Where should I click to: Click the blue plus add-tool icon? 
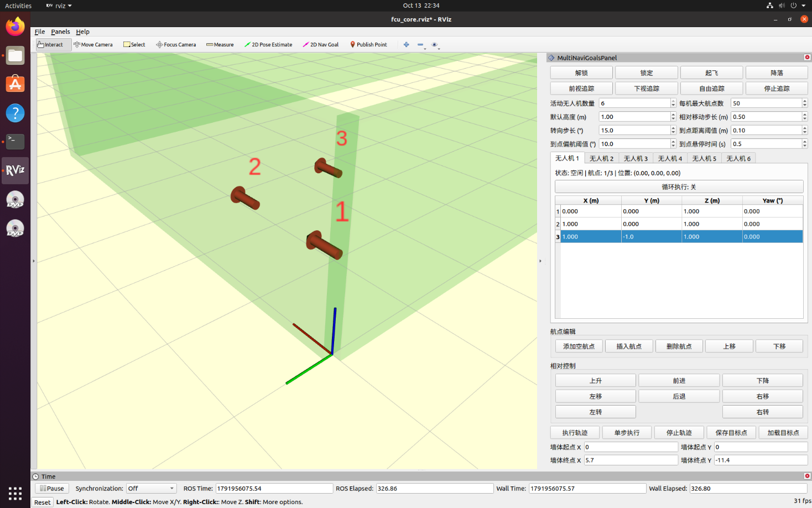click(407, 45)
